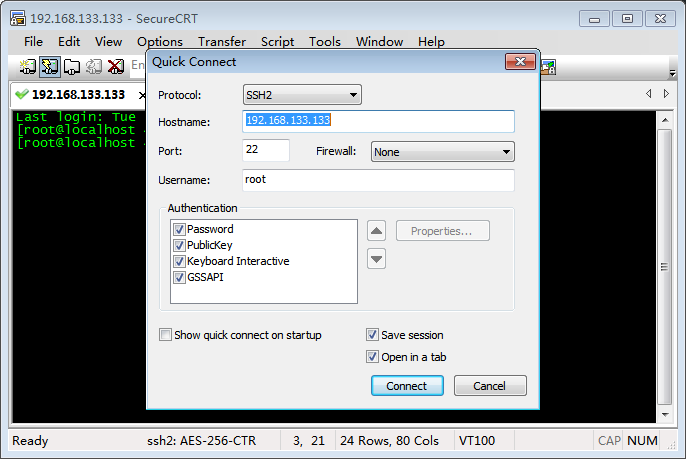
Task: Move authentication method up
Action: tap(376, 231)
